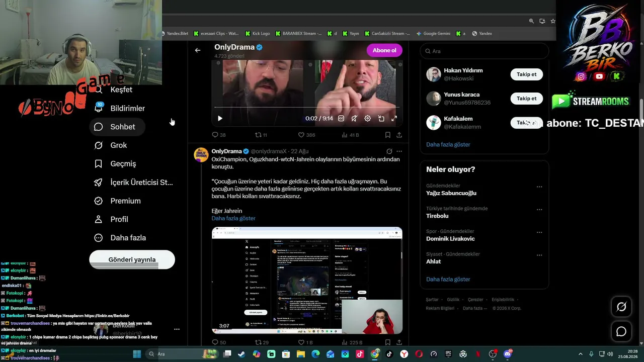Open the Tirebolu trending topic

pos(437,216)
